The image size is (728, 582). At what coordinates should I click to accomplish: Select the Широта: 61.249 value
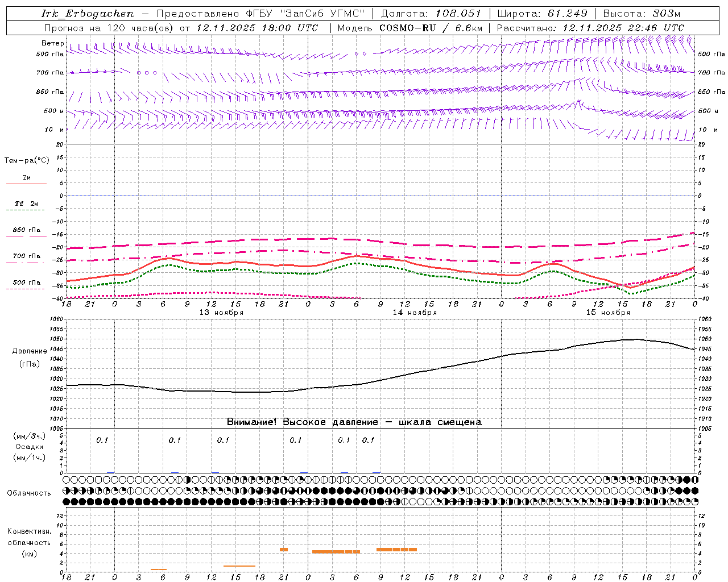pos(542,14)
